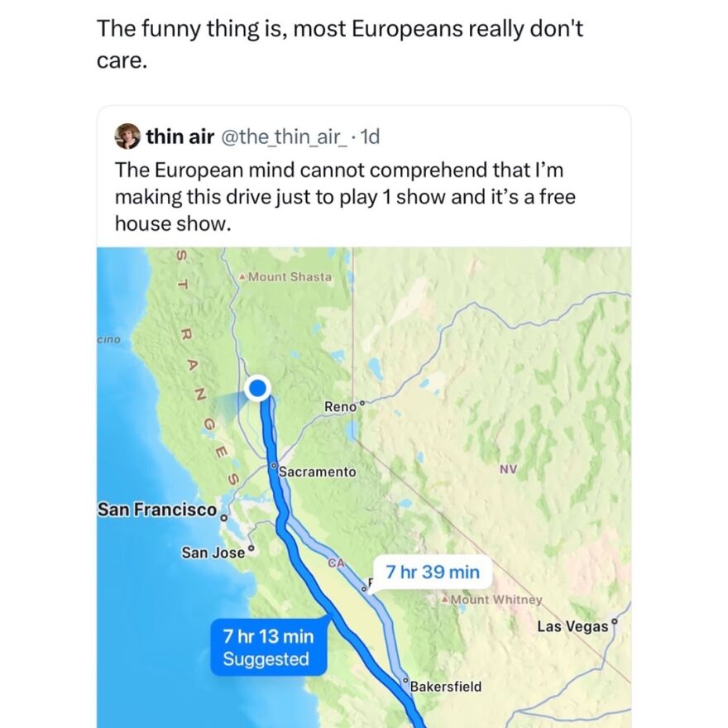Click the NV state label on the map

(508, 469)
